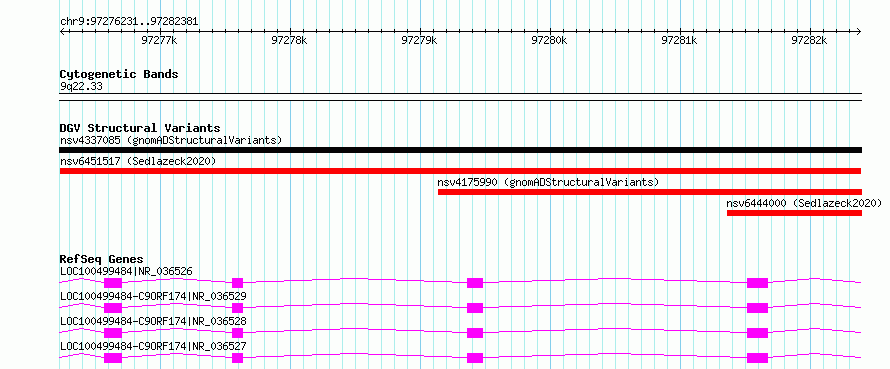The width and height of the screenshot is (890, 369).
Task: Click the first exon of NR_036528
Action: click(x=113, y=333)
